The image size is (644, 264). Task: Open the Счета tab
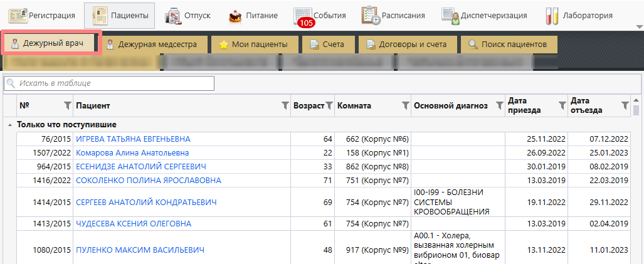327,45
